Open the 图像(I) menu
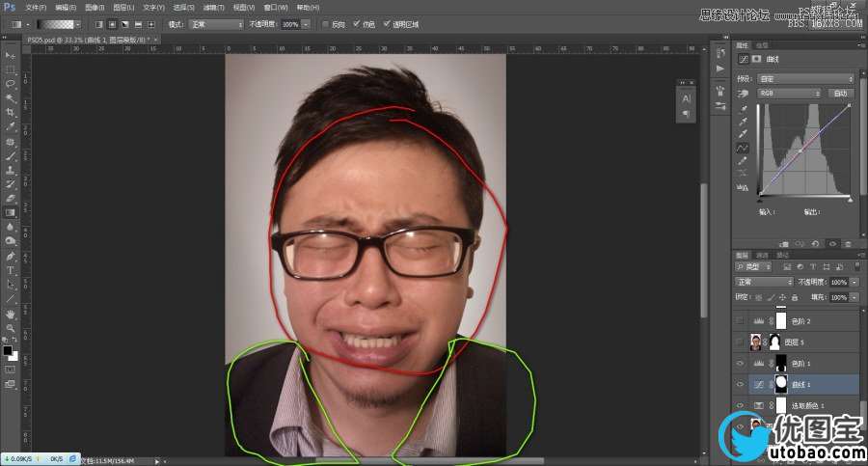The width and height of the screenshot is (868, 466). click(x=95, y=8)
